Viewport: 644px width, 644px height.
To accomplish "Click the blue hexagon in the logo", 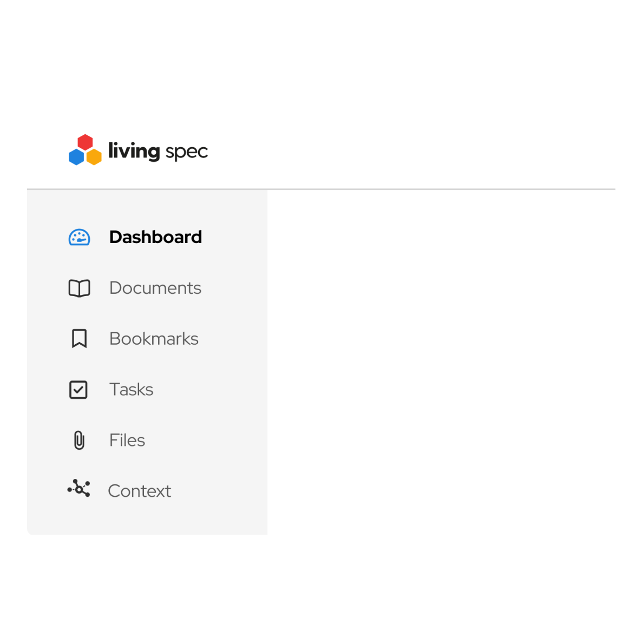I will pos(76,156).
